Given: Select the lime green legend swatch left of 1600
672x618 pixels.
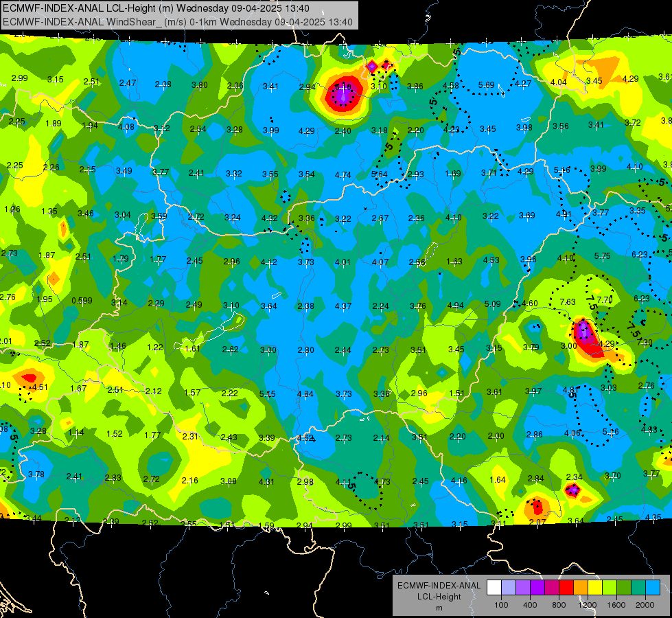Looking at the screenshot, I should (x=610, y=588).
